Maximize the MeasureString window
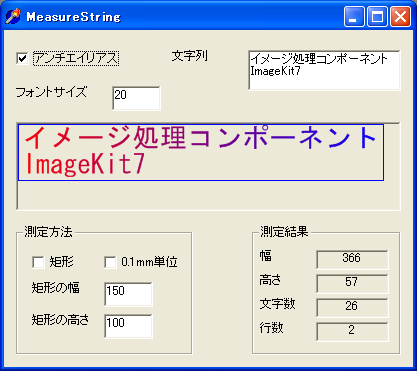Viewport: 417px width, 371px height. (x=377, y=16)
